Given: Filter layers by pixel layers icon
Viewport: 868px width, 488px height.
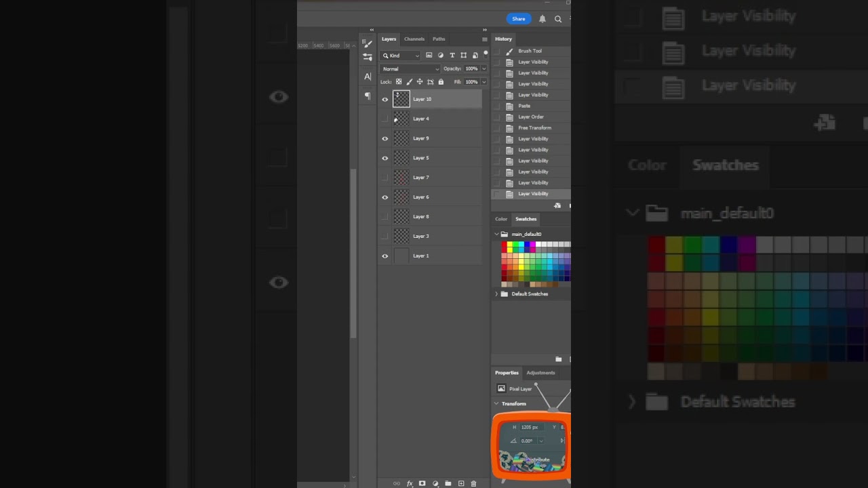Looking at the screenshot, I should 429,56.
